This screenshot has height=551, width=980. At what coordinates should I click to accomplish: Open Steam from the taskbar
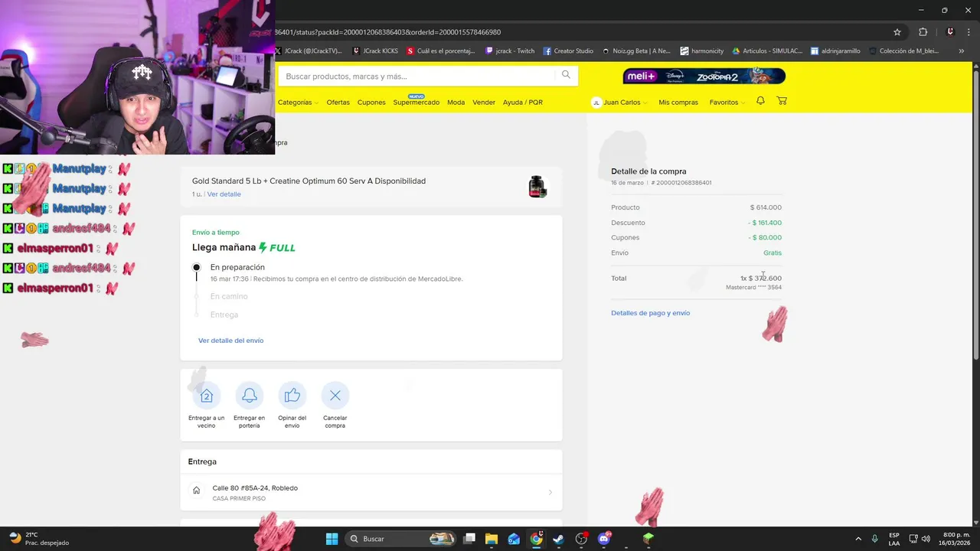[x=558, y=539]
